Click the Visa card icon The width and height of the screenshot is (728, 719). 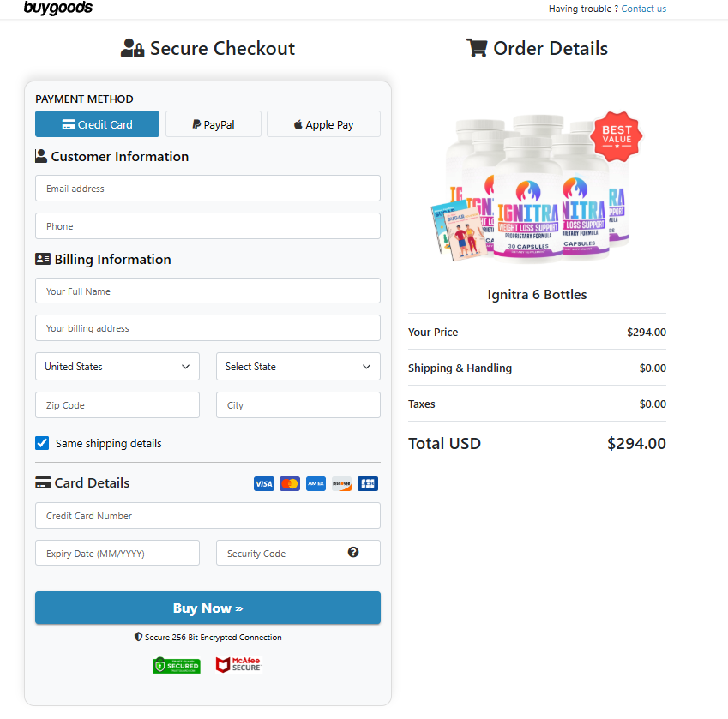click(x=264, y=484)
